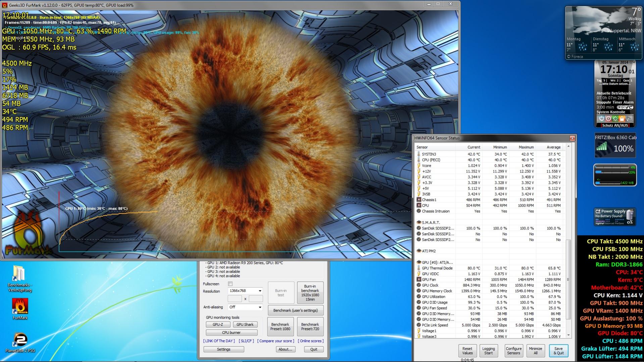
Task: Start the CPU burner tool
Action: [x=232, y=332]
